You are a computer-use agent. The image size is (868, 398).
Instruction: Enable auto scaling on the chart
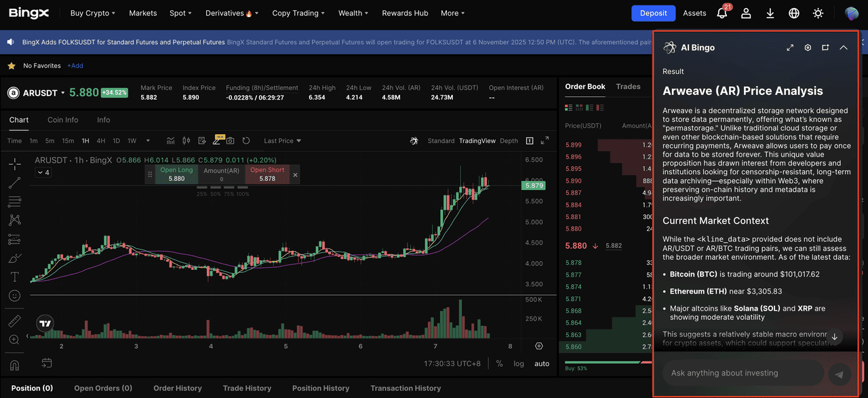point(541,363)
